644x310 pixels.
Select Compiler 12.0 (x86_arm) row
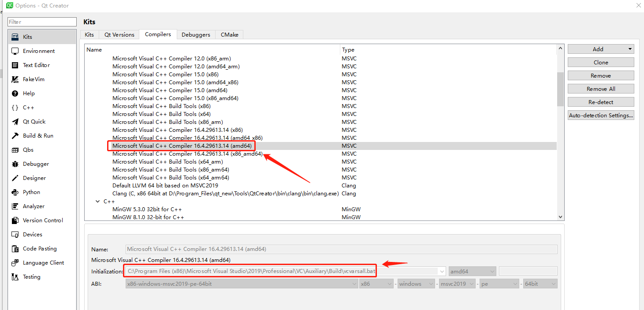point(320,59)
